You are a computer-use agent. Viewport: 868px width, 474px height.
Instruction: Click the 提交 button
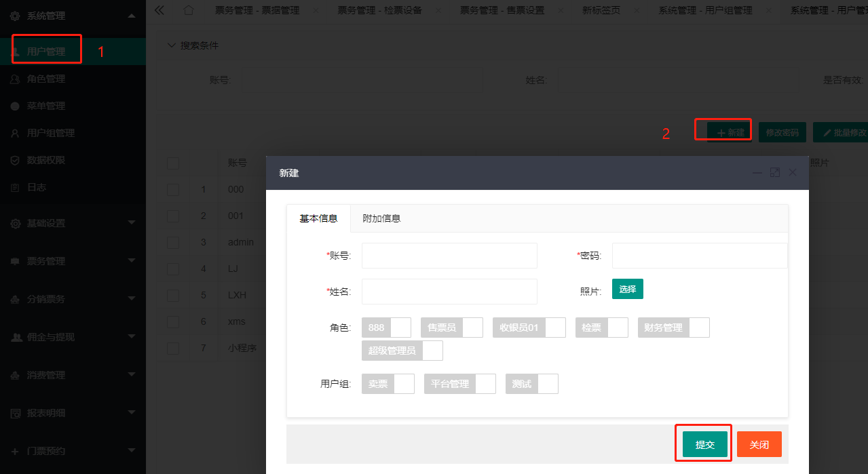click(704, 444)
